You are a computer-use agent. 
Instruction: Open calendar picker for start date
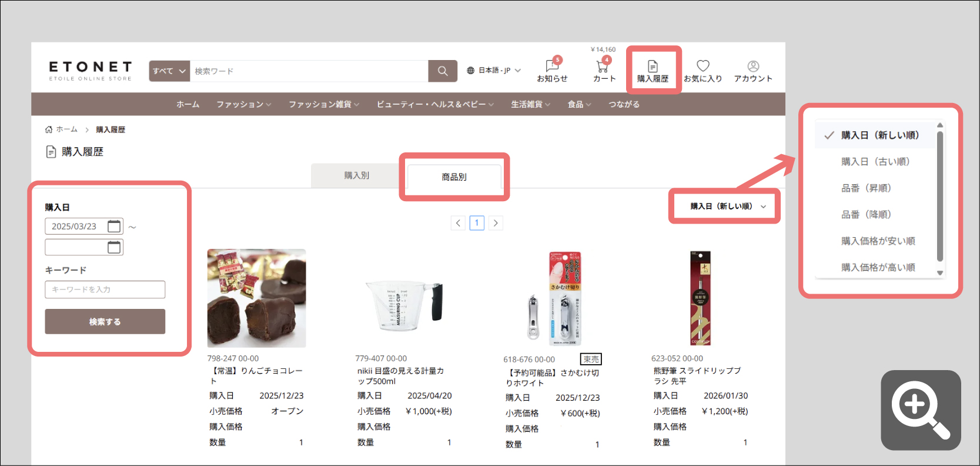(x=114, y=227)
